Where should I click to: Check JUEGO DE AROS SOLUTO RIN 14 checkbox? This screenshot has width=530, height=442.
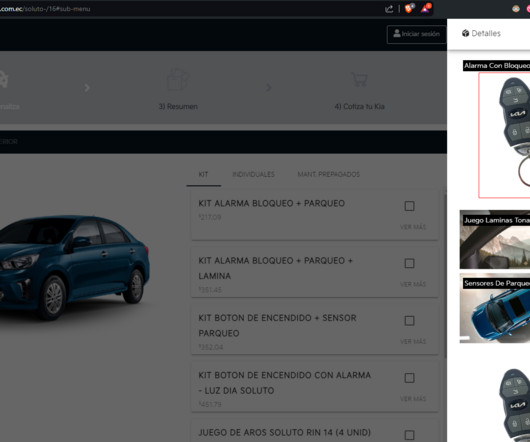409,435
